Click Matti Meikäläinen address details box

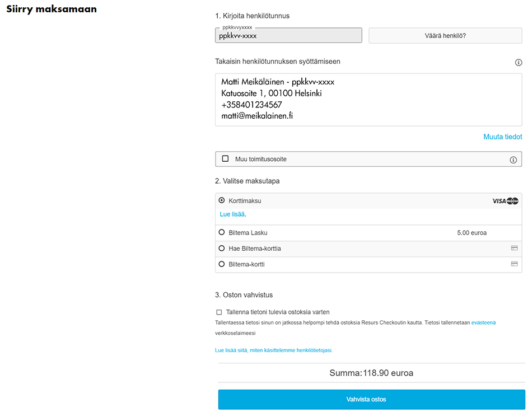coord(368,100)
